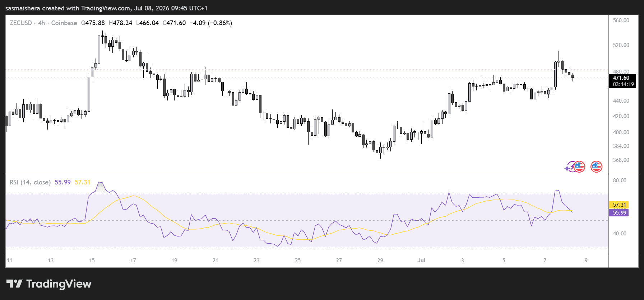
Task: Click the 560.00 level on price scale
Action: pos(621,20)
